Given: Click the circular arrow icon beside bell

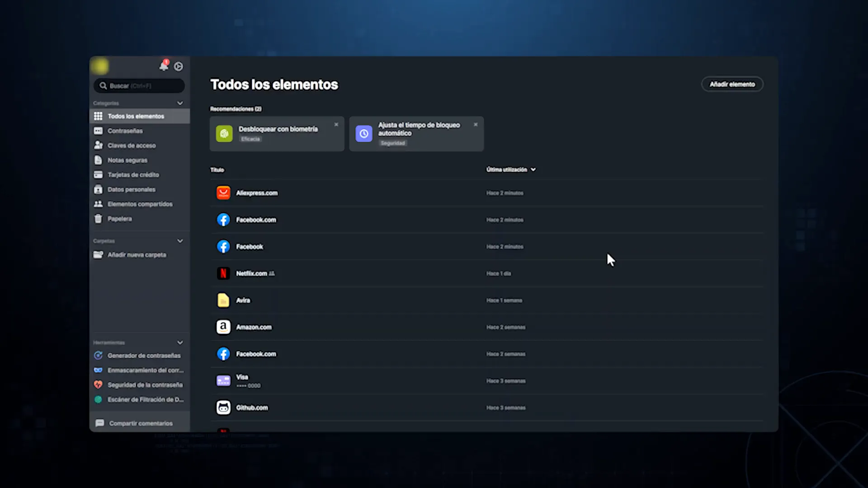Looking at the screenshot, I should coord(179,66).
